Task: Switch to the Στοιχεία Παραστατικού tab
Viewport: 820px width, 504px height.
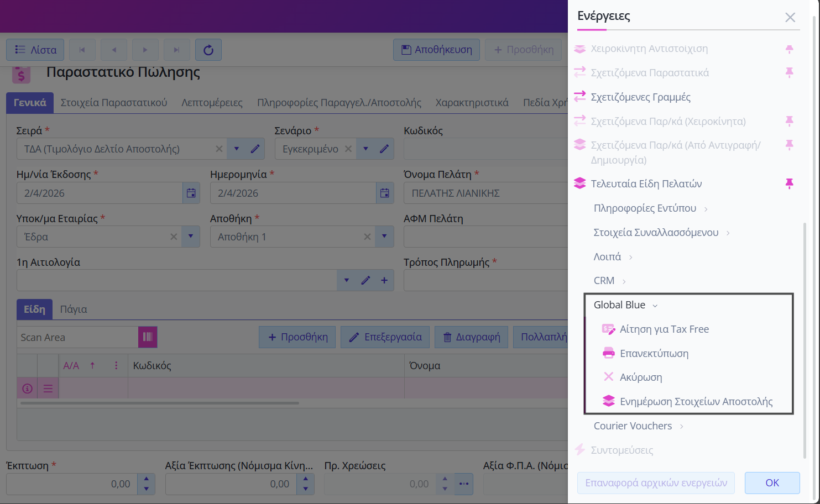Action: click(x=113, y=103)
